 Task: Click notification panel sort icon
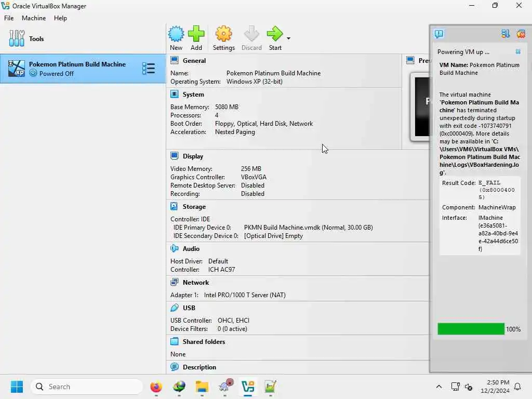(506, 34)
